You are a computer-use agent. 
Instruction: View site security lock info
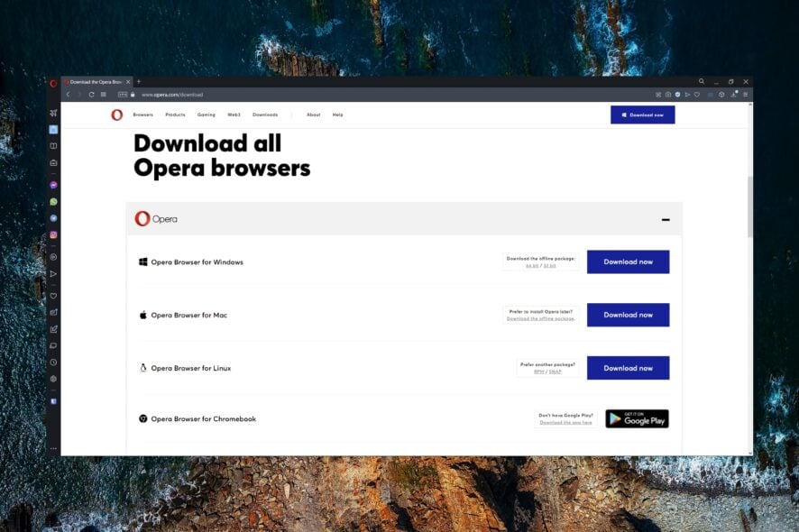[x=133, y=95]
